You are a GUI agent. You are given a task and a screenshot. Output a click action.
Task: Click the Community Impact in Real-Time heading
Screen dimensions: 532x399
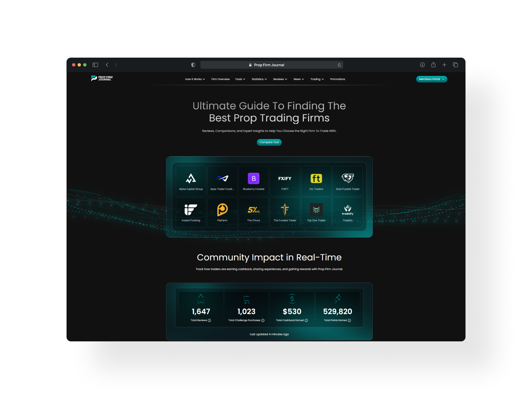[269, 257]
